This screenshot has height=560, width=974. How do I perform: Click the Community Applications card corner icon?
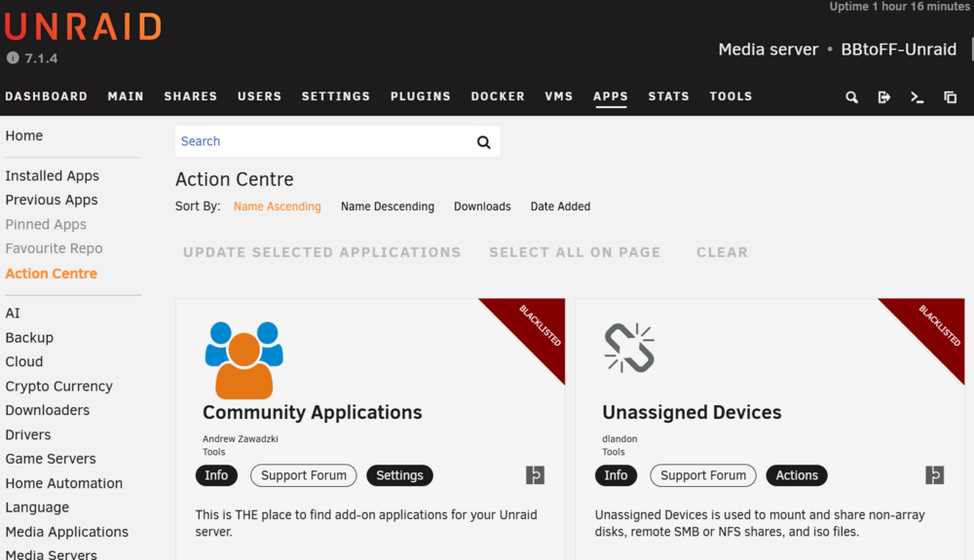[535, 475]
